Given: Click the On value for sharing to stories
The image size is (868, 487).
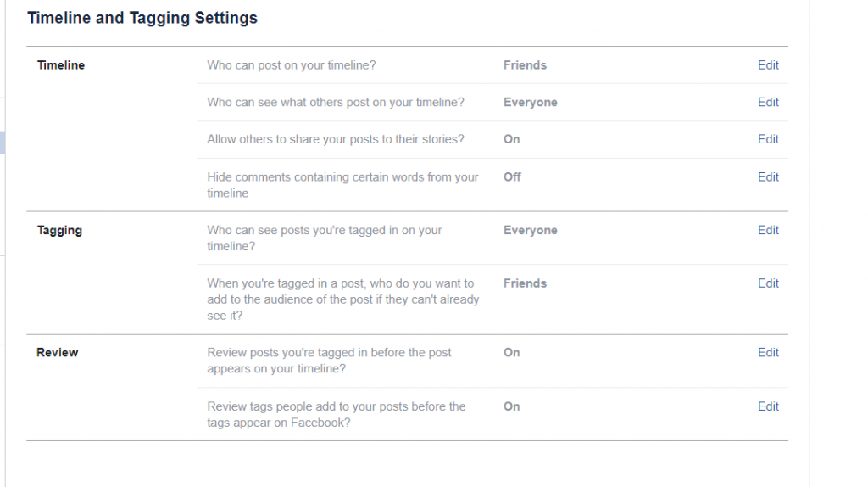Looking at the screenshot, I should 511,139.
